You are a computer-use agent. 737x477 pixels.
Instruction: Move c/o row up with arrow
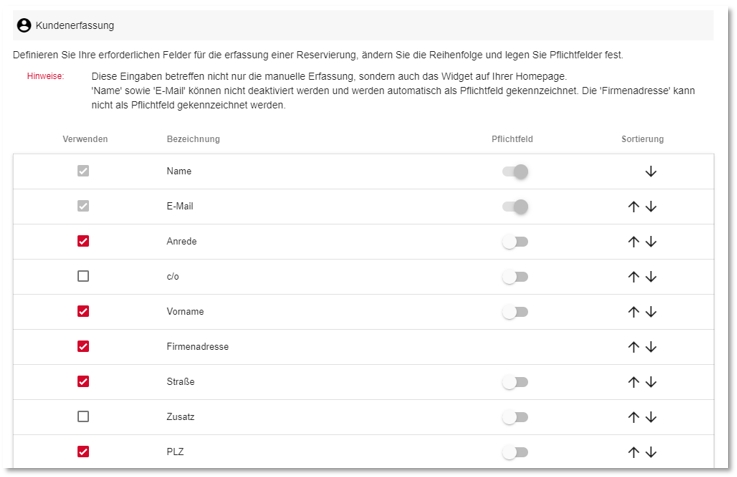pos(634,277)
